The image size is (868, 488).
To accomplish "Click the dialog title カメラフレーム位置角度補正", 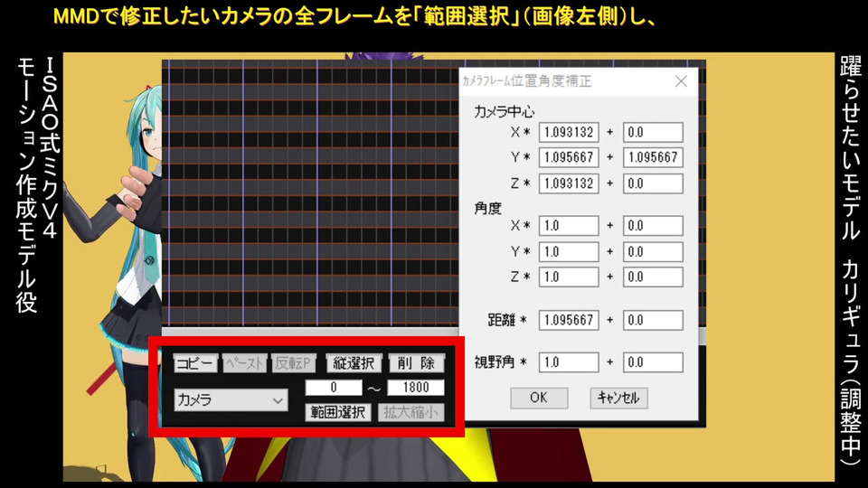I will 527,81.
